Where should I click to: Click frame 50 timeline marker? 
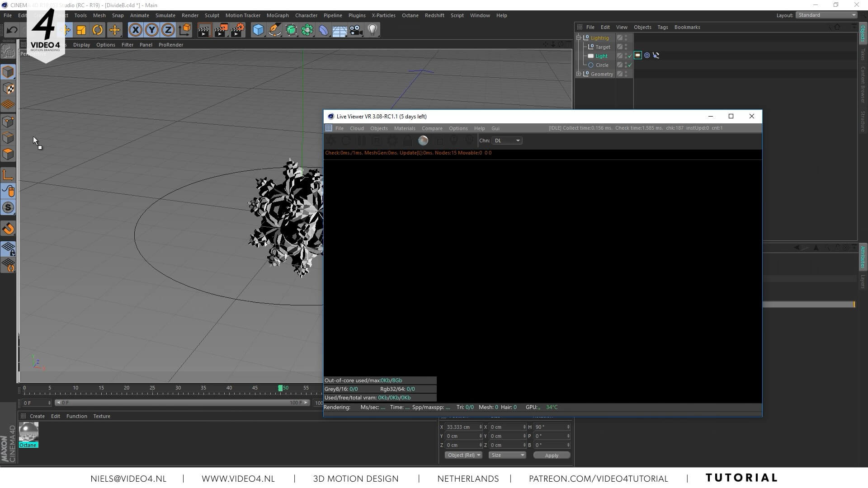pos(280,388)
